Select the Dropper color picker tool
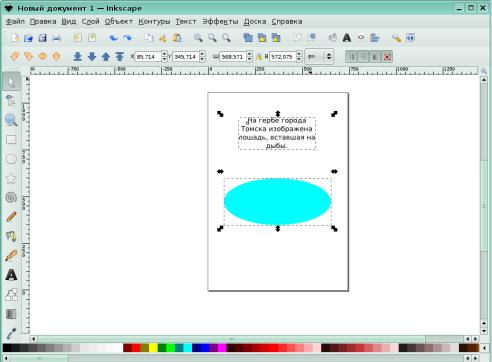492x362 pixels. [11, 333]
